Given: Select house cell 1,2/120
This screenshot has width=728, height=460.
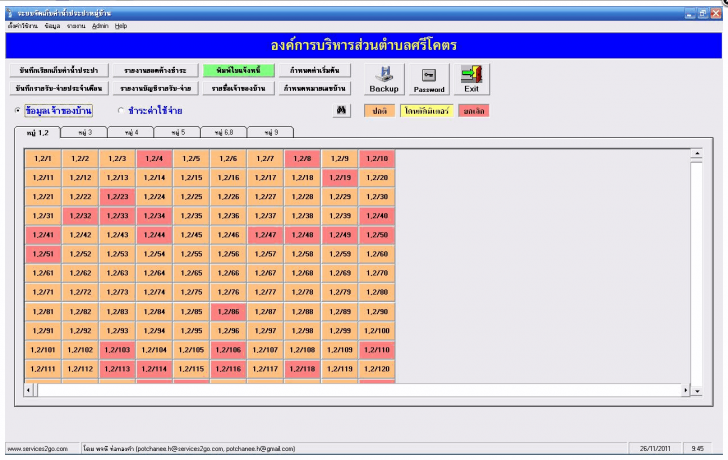Looking at the screenshot, I should pos(377,369).
